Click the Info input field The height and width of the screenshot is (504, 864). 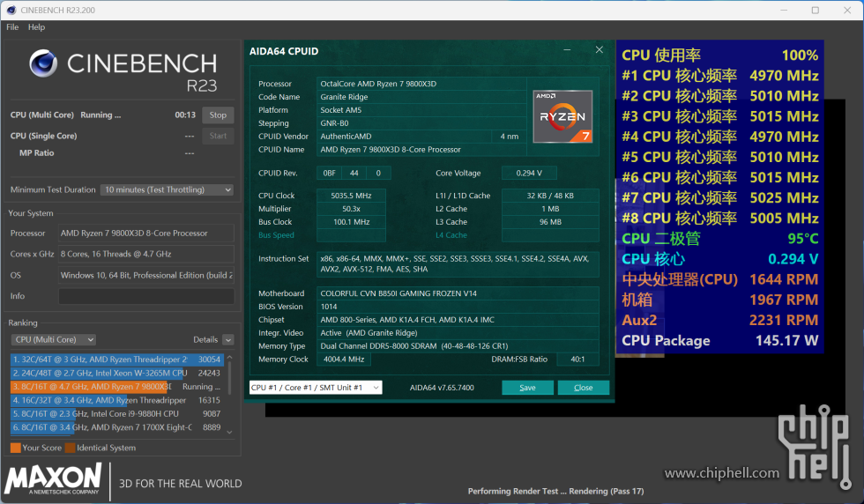click(146, 296)
